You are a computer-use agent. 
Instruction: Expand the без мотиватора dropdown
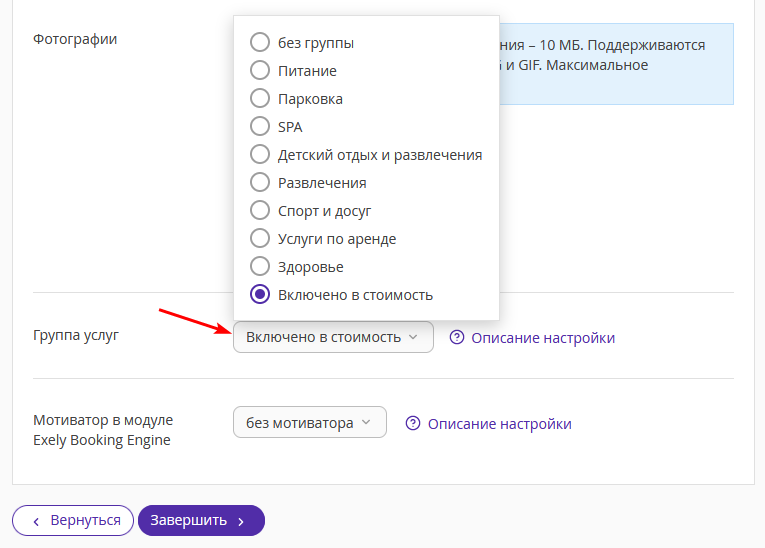pyautogui.click(x=310, y=422)
